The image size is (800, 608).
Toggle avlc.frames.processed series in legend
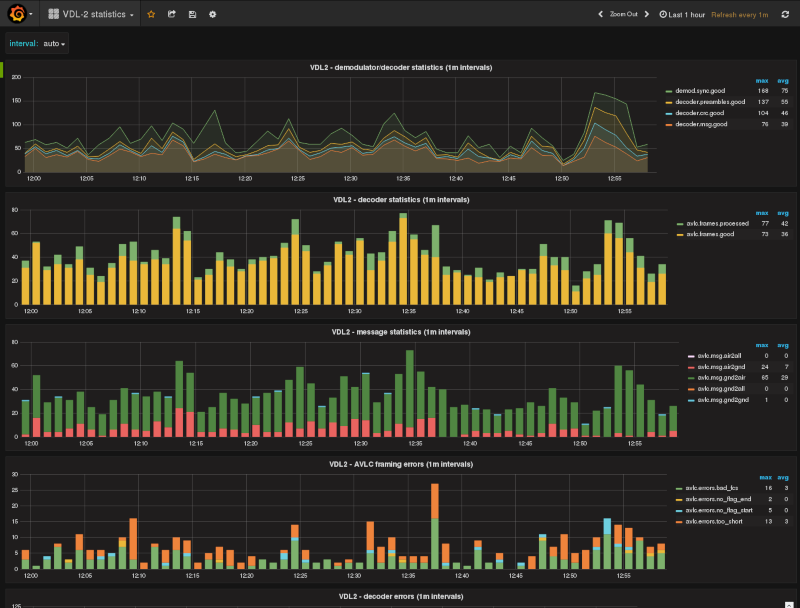point(717,223)
